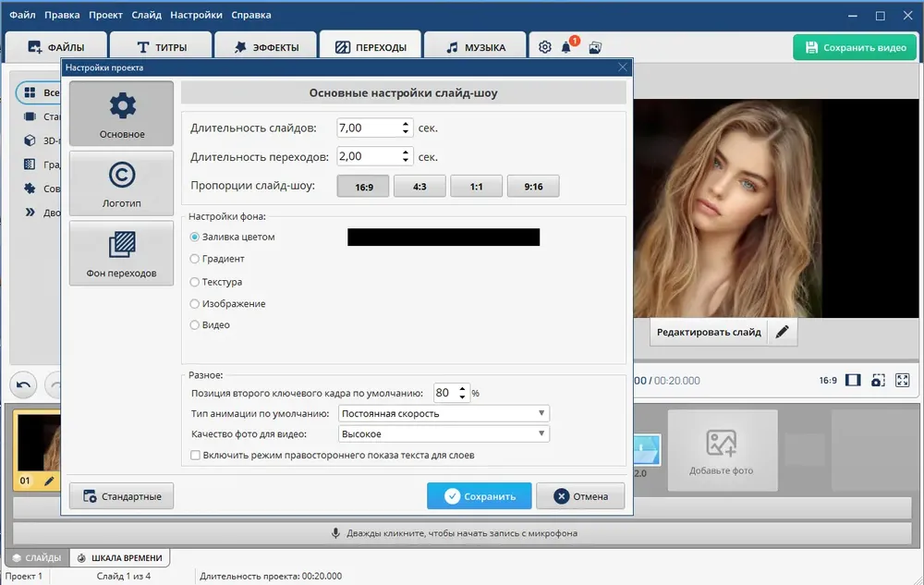Image resolution: width=924 pixels, height=585 pixels.
Task: Open the Логотип copyright icon section
Action: tap(121, 183)
